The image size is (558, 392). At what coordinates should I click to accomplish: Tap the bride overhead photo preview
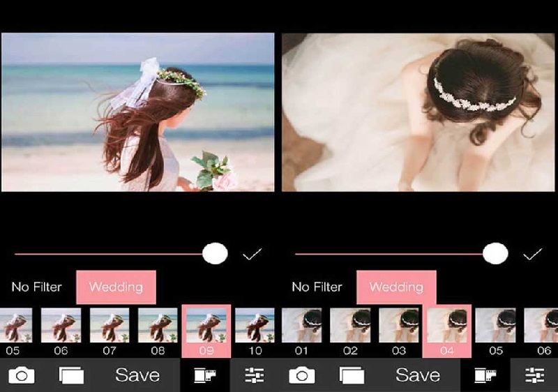pos(418,112)
